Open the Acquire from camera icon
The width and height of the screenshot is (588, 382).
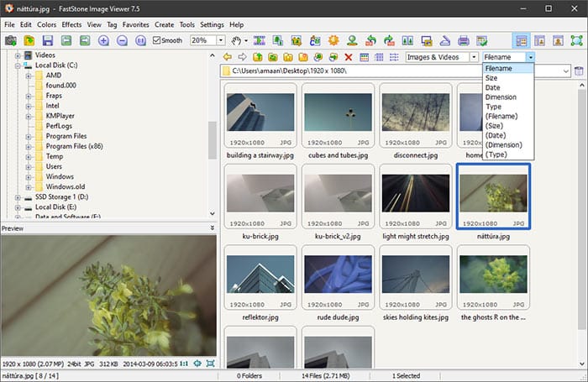pyautogui.click(x=10, y=40)
